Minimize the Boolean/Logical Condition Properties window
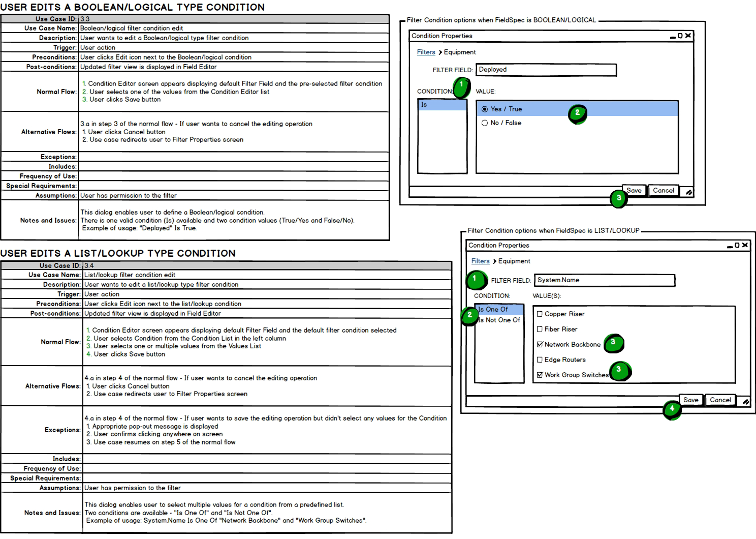 point(673,37)
